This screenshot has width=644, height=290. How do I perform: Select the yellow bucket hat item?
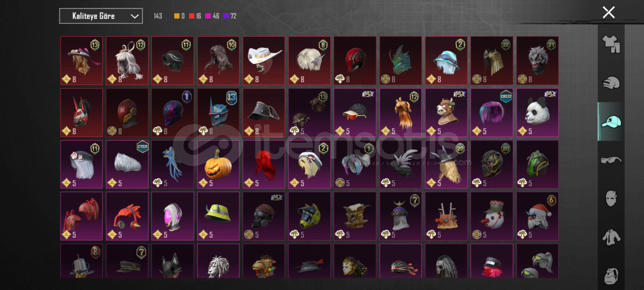218,216
